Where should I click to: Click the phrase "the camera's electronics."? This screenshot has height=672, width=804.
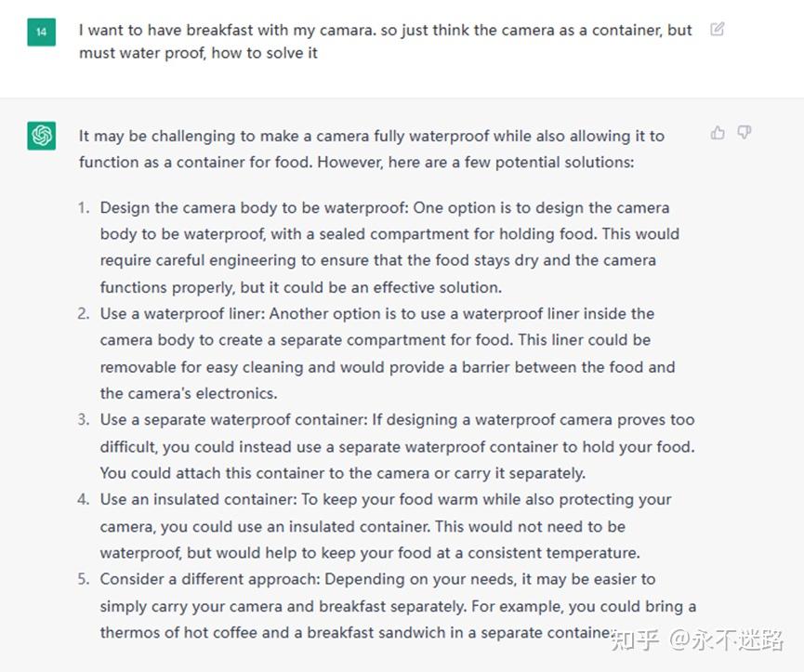[189, 393]
